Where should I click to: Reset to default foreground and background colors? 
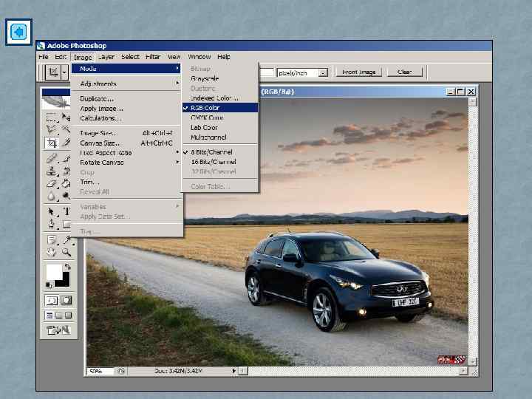[49, 285]
